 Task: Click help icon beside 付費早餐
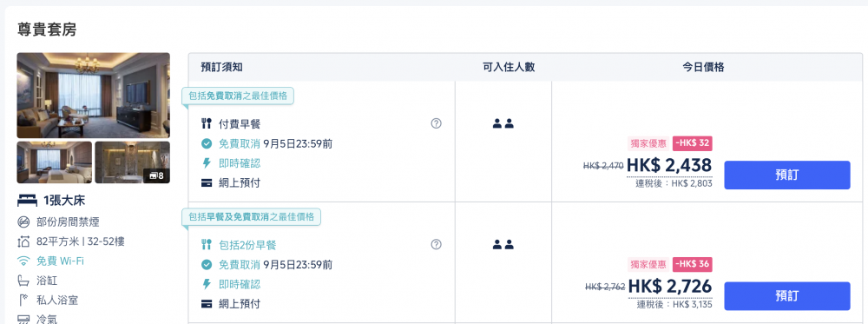(x=436, y=123)
